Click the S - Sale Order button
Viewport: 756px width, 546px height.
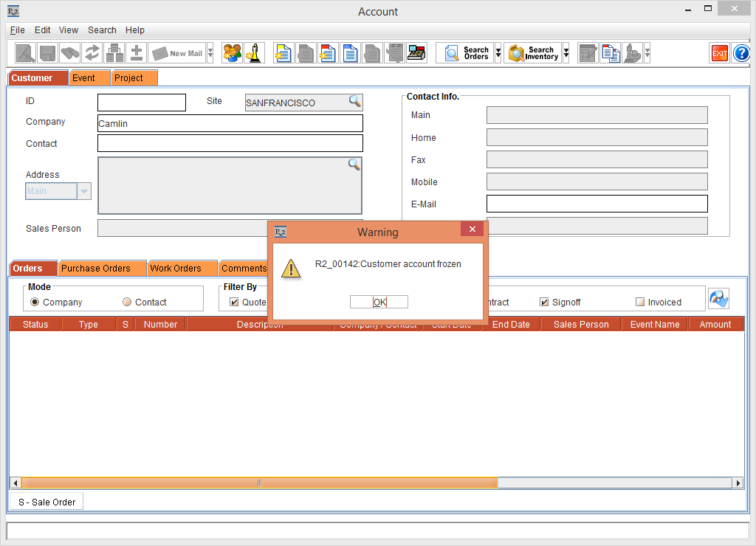[x=47, y=502]
